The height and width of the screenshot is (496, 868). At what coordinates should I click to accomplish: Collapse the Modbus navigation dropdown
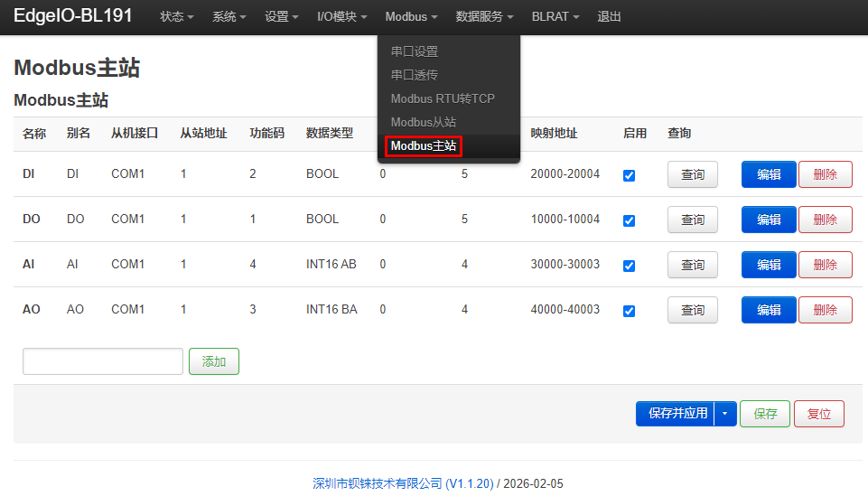[x=411, y=16]
